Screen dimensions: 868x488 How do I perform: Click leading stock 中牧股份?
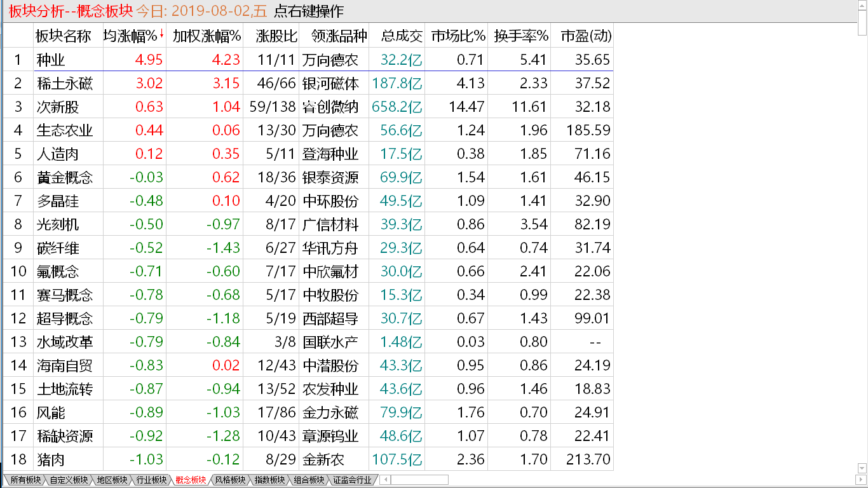(330, 295)
